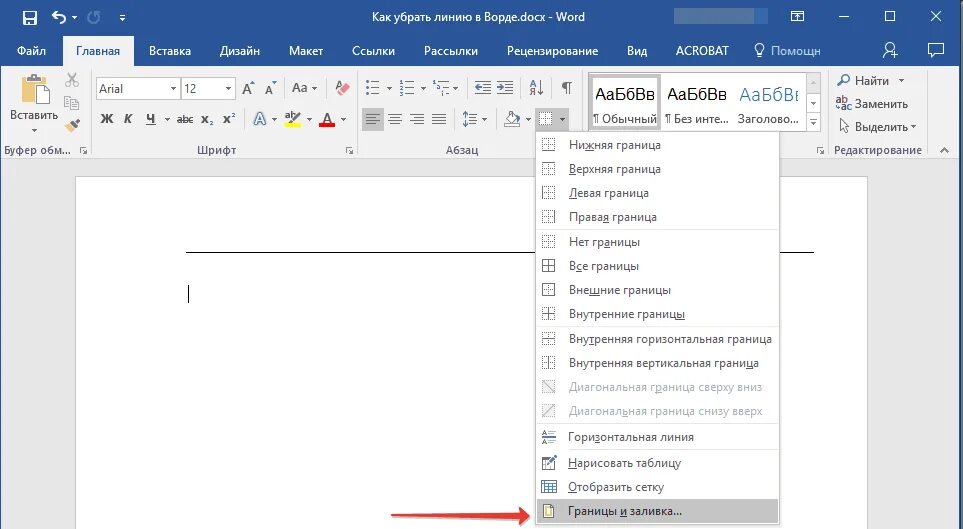Apply subscript formatting (x₂)
This screenshot has width=963, height=529.
[x=208, y=119]
